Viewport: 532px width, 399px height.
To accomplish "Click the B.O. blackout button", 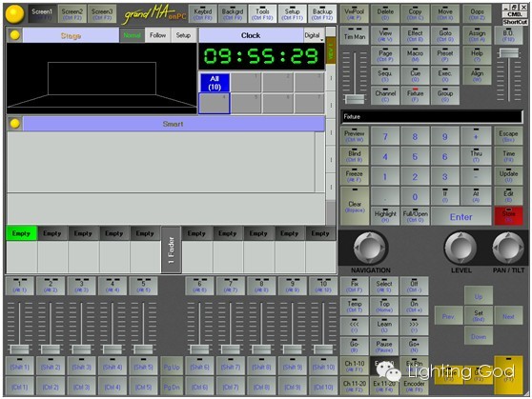I will coord(508,36).
